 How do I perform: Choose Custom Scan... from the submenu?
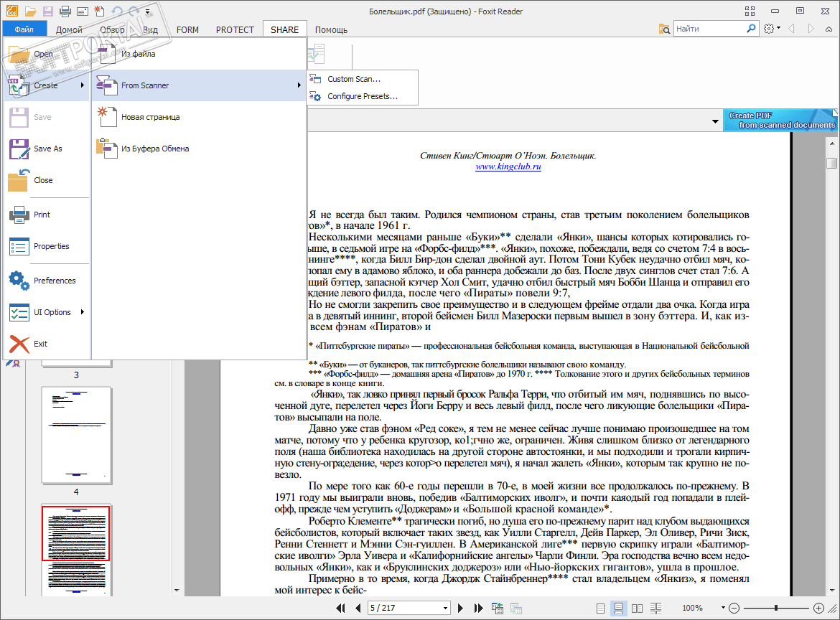coord(363,79)
